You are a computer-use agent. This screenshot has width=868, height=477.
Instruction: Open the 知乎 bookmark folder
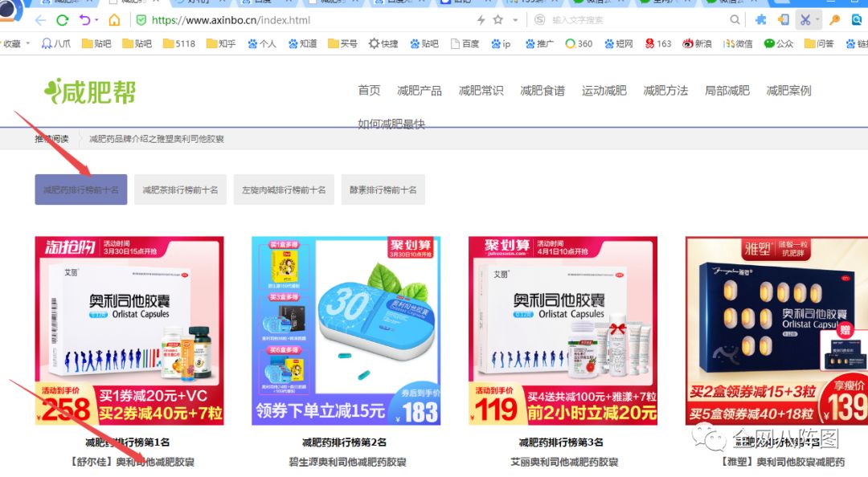[220, 43]
